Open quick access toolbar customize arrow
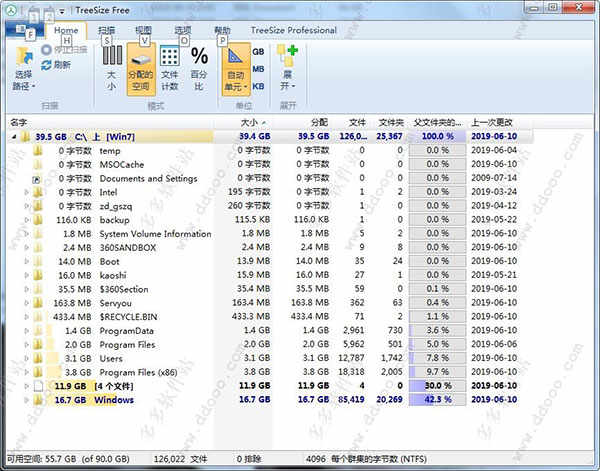 pos(62,11)
